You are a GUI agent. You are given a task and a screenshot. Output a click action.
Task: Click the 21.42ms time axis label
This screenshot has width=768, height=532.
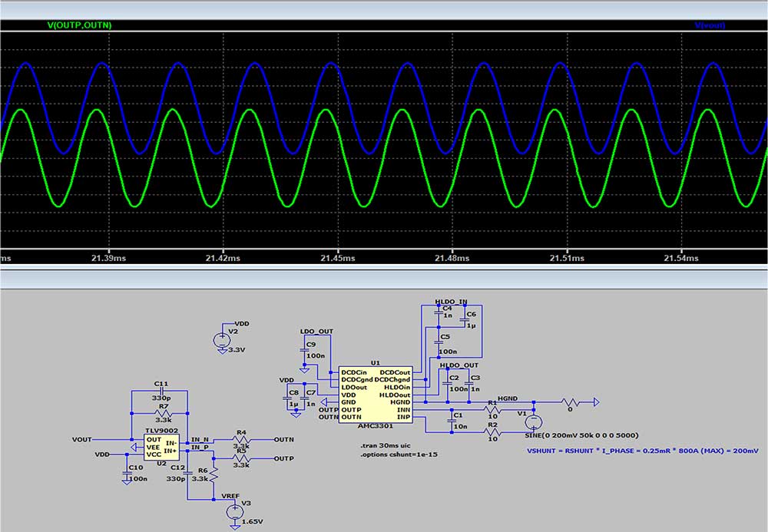pyautogui.click(x=223, y=258)
